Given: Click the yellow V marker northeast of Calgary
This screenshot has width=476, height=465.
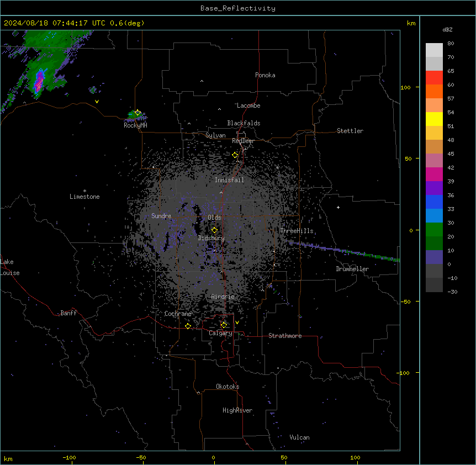Looking at the screenshot, I should pos(237,323).
